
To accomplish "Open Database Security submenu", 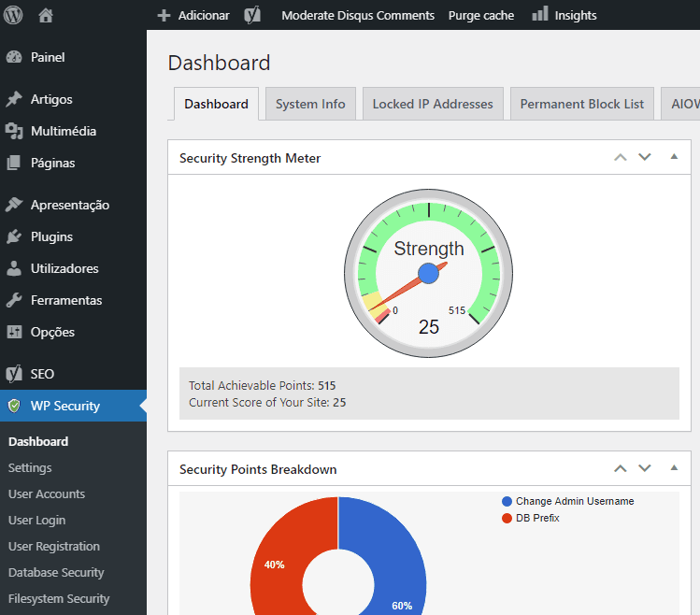I will [x=56, y=573].
